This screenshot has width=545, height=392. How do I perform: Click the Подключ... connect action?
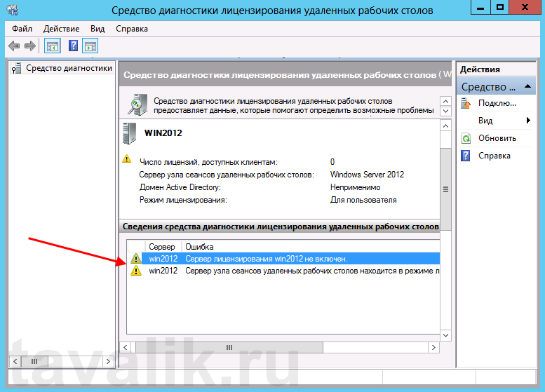pos(497,103)
